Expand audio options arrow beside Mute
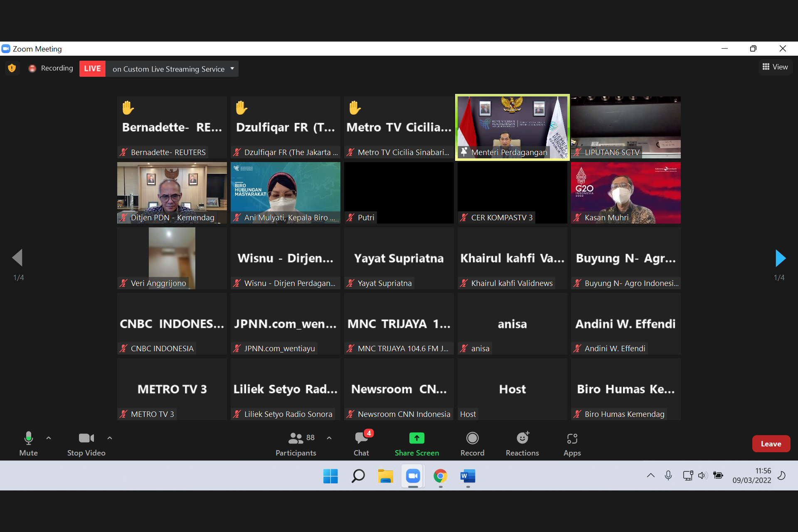This screenshot has width=798, height=532. coord(49,438)
